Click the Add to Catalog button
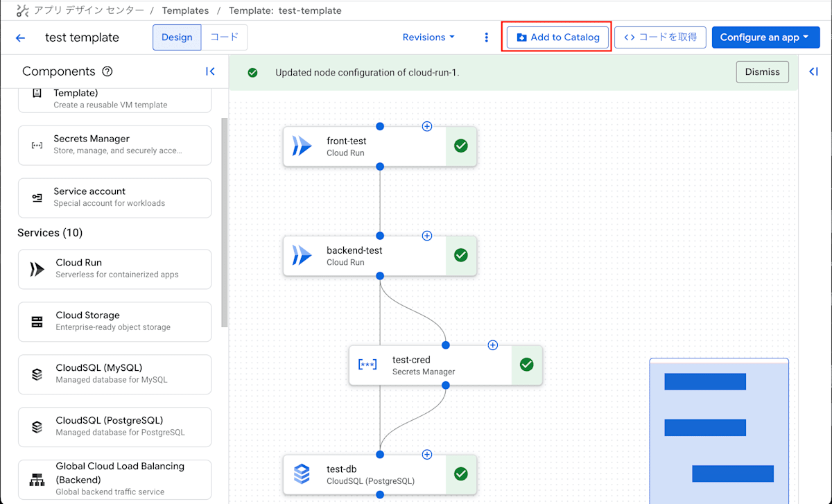Viewport: 832px width, 504px height. pyautogui.click(x=558, y=37)
